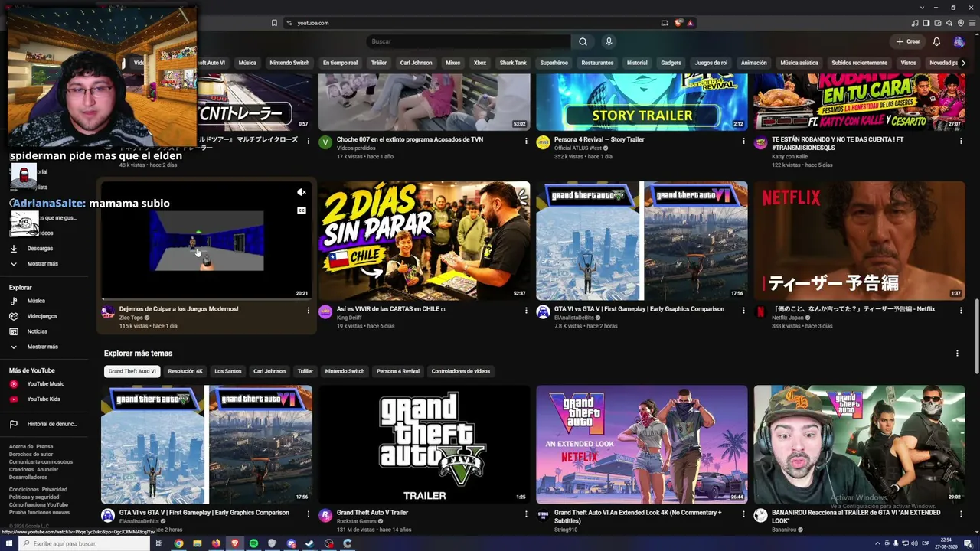Open the Zico Tops channel avatar
980x551 pixels.
coord(108,312)
